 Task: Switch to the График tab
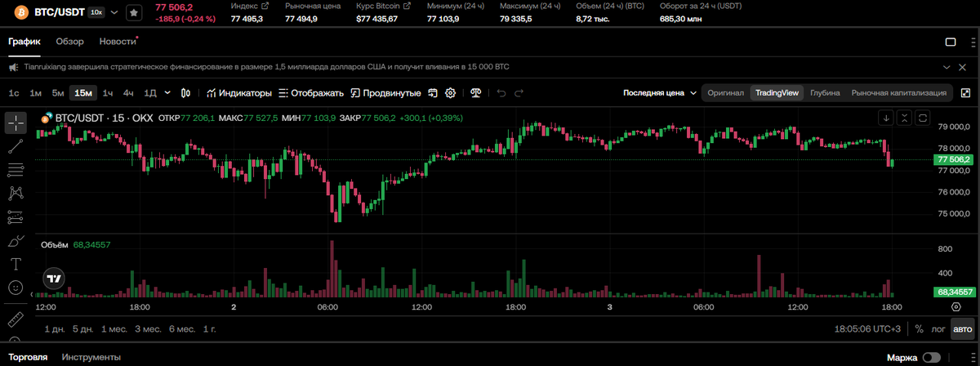(24, 42)
